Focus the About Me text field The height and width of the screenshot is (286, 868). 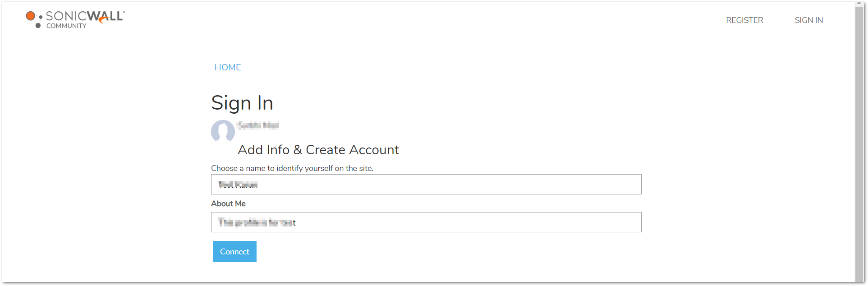426,222
